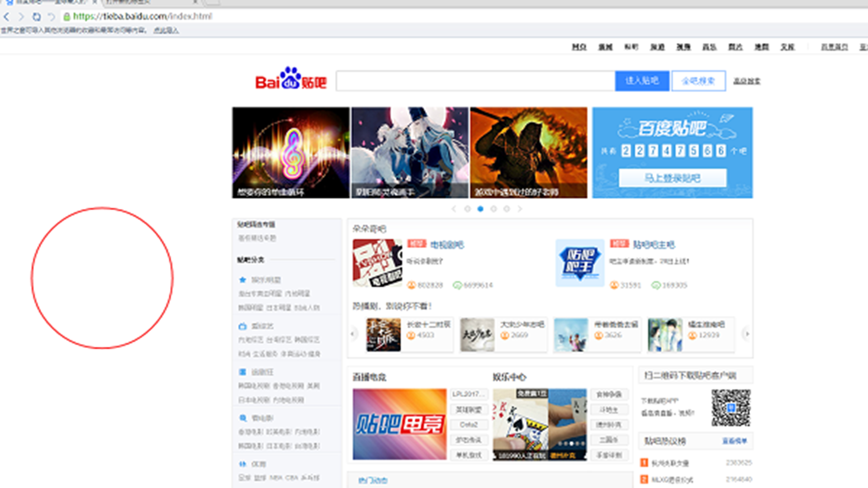Click the Tieba search input field
868x488 pixels.
click(x=475, y=81)
